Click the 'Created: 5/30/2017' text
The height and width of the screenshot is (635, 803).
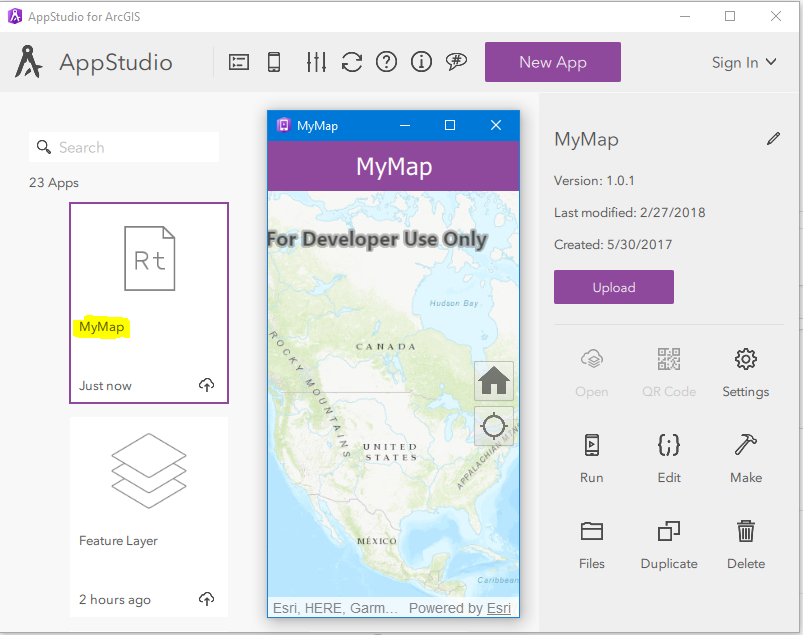coord(613,245)
